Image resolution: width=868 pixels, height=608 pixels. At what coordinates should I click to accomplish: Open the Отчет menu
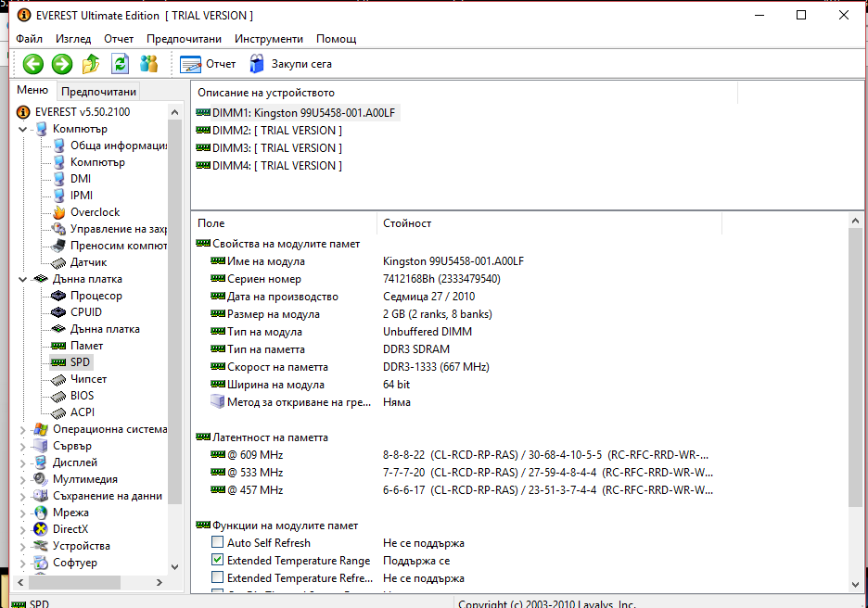(x=119, y=39)
